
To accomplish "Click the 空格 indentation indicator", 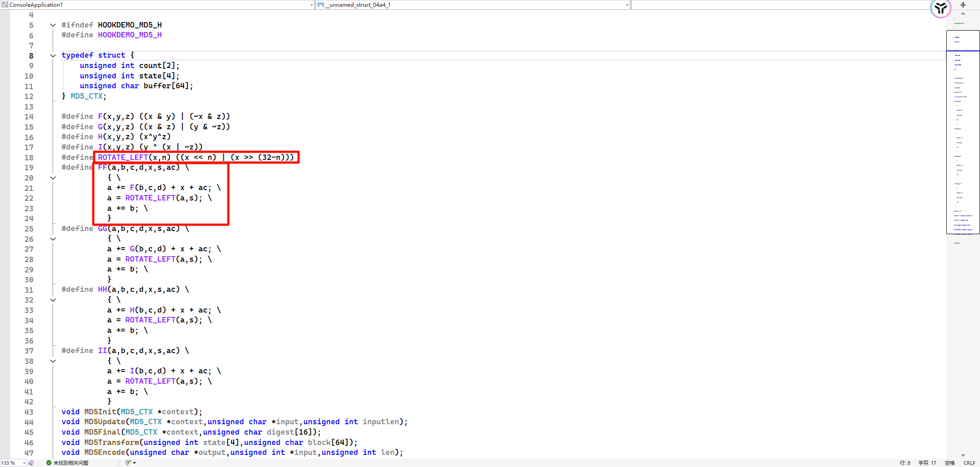I will pos(949,463).
